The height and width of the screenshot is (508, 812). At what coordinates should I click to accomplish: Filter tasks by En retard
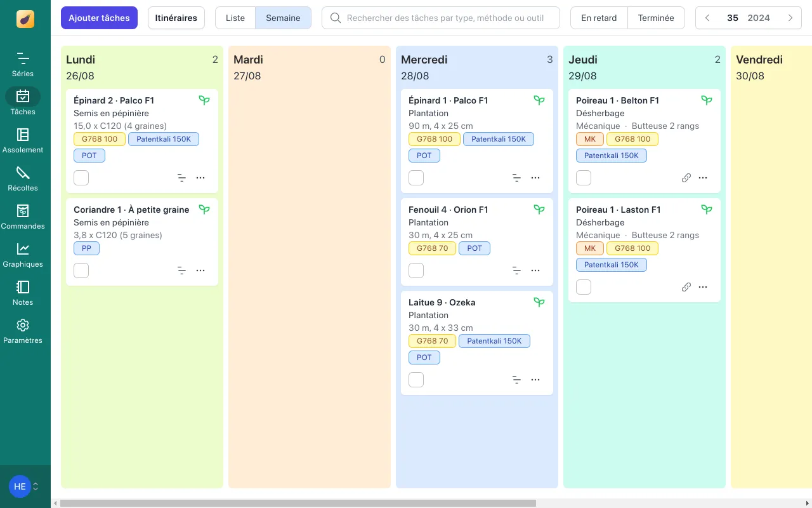click(599, 18)
